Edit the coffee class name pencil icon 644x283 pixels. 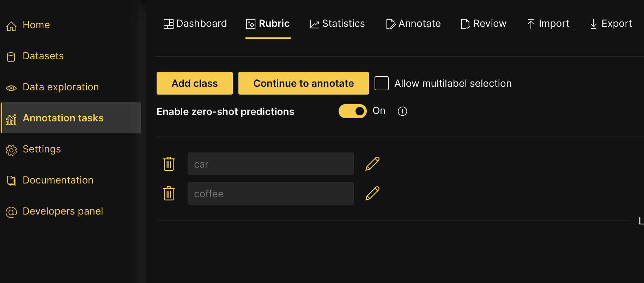[x=372, y=193]
